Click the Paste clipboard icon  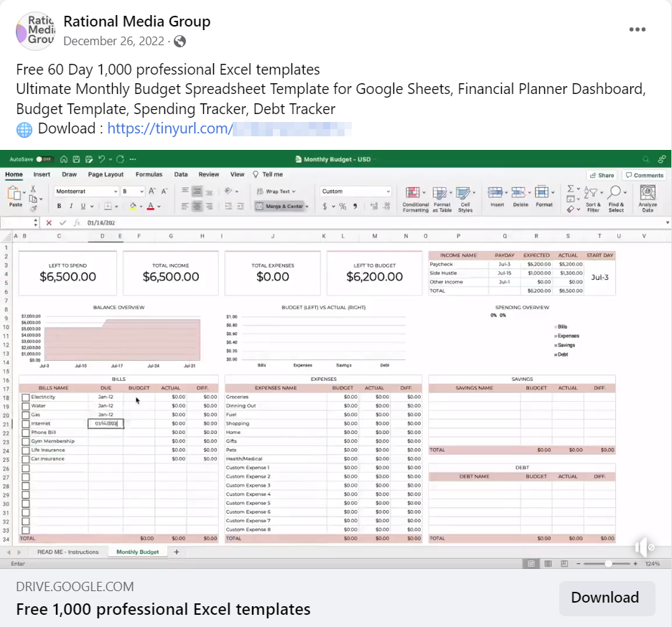(14, 192)
